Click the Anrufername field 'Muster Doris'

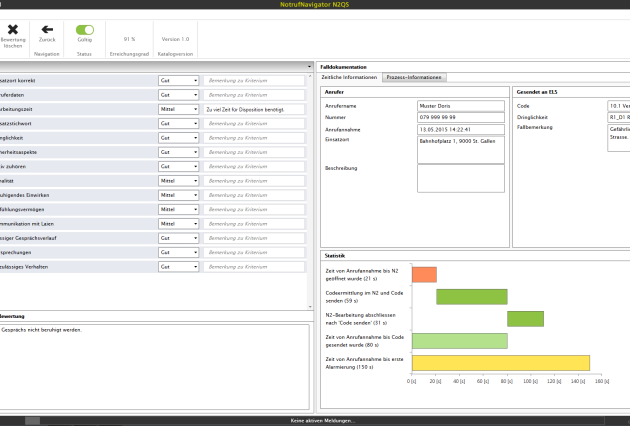point(461,106)
